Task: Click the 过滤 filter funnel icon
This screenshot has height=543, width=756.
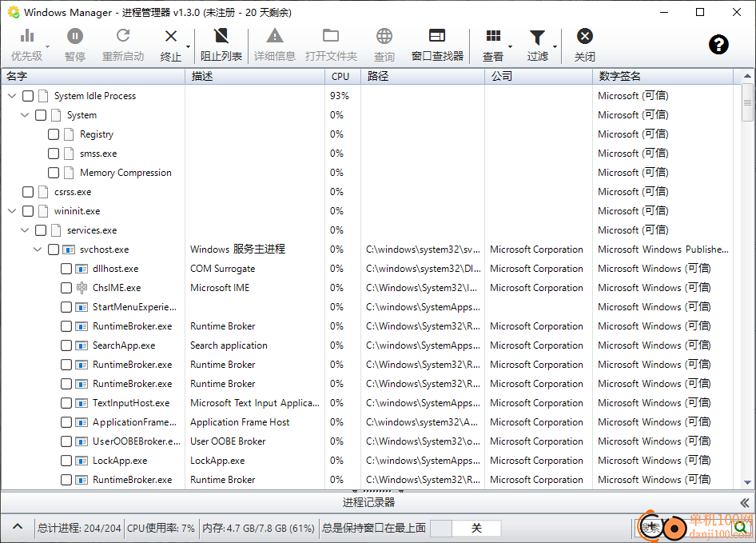Action: click(537, 37)
